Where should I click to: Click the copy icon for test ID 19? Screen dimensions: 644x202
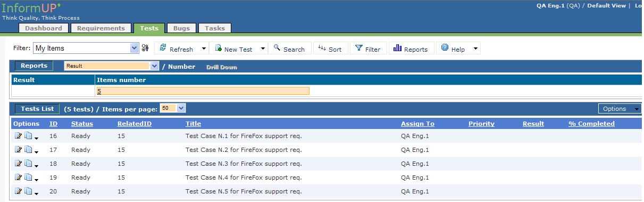[28, 177]
